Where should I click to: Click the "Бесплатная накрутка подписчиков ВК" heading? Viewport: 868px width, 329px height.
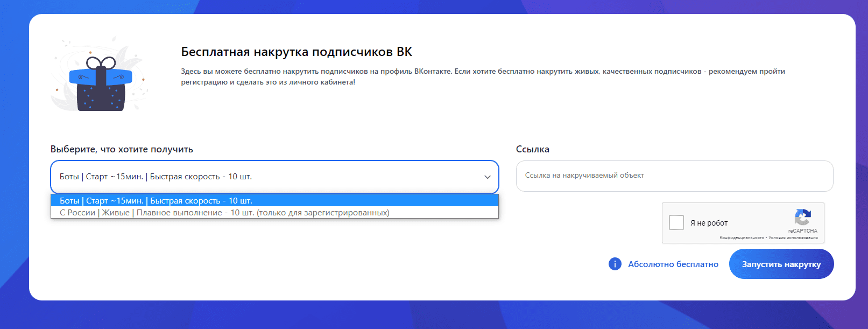[297, 52]
